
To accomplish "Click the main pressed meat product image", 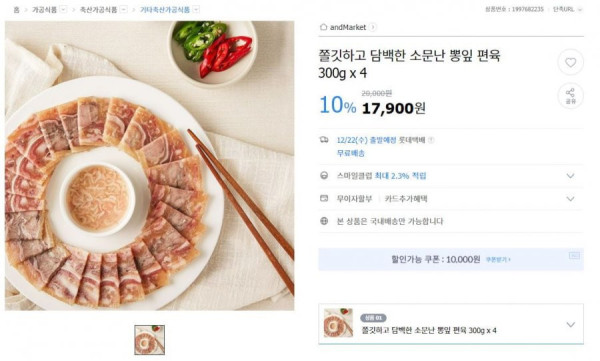I will 150,165.
